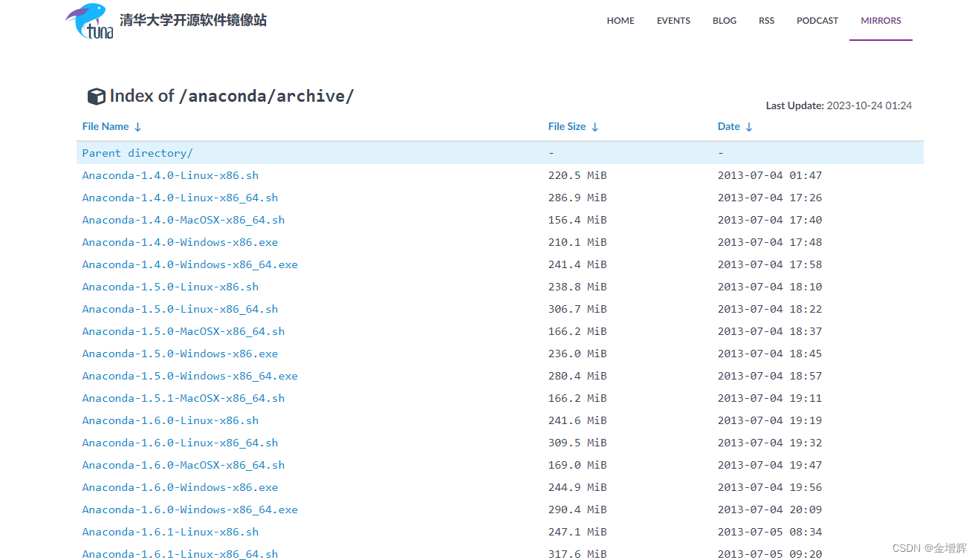Click the date 2013-07-05 08:34
Screen dimensions: 978x560
point(770,532)
